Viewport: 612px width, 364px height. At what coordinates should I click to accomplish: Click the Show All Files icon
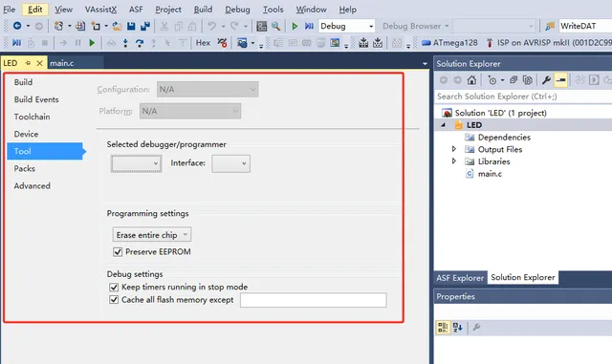point(527,80)
